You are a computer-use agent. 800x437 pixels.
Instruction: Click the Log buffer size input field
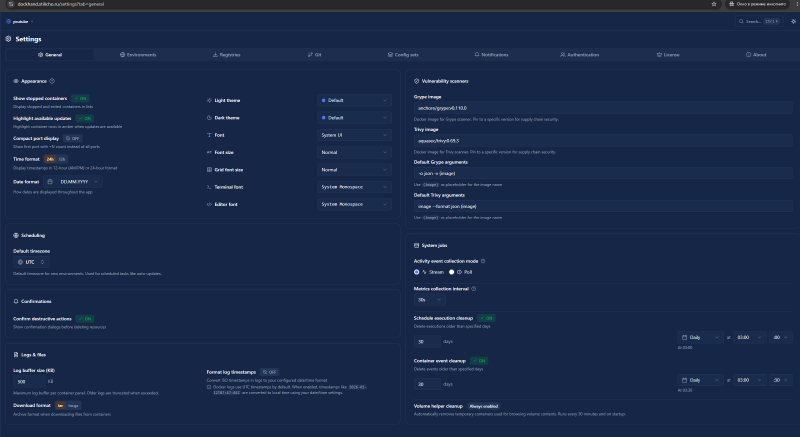29,381
